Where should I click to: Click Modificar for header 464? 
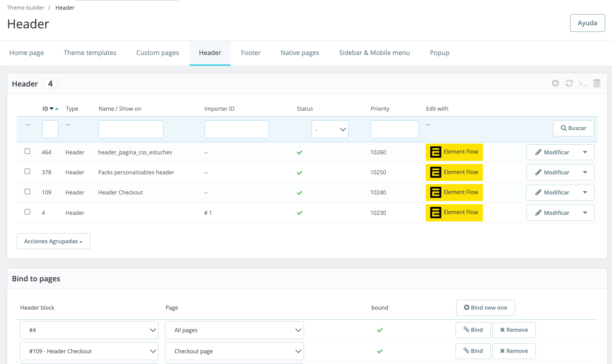pos(552,152)
